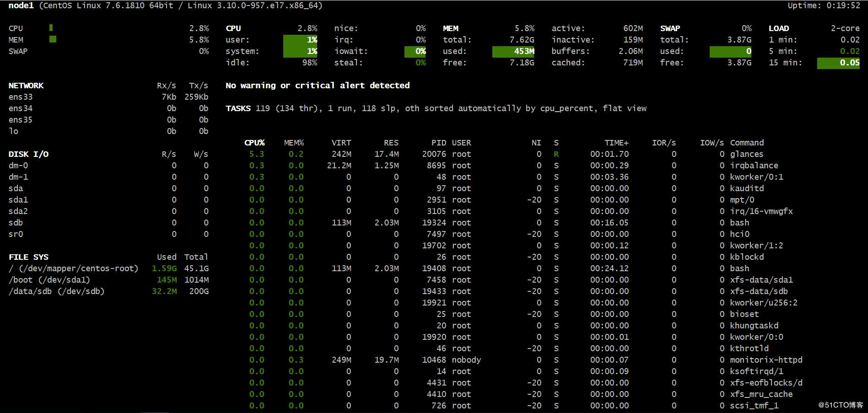Click the iowait 0% highlighted value
Image resolution: width=868 pixels, height=413 pixels.
pyautogui.click(x=415, y=51)
